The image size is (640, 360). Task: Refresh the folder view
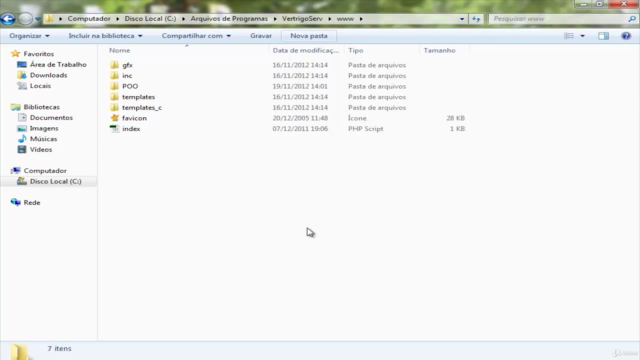[x=476, y=19]
